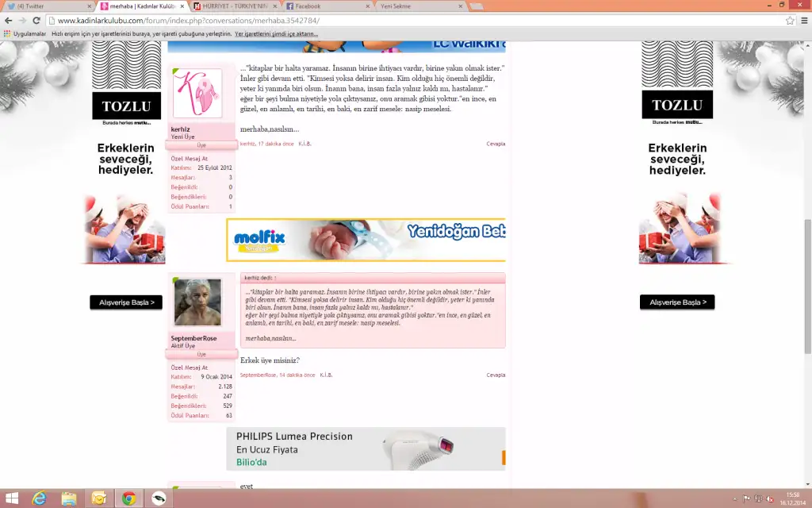Click kerhiz's profile avatar image
Viewport: 812px width, 508px height.
tap(197, 93)
